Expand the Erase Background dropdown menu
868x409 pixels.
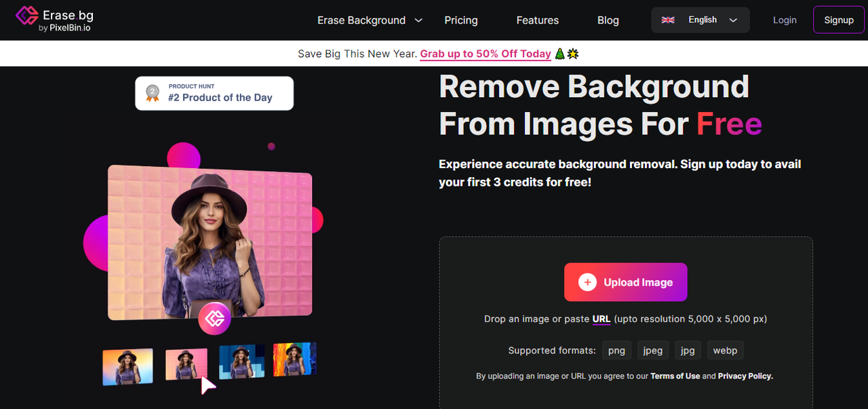click(361, 20)
